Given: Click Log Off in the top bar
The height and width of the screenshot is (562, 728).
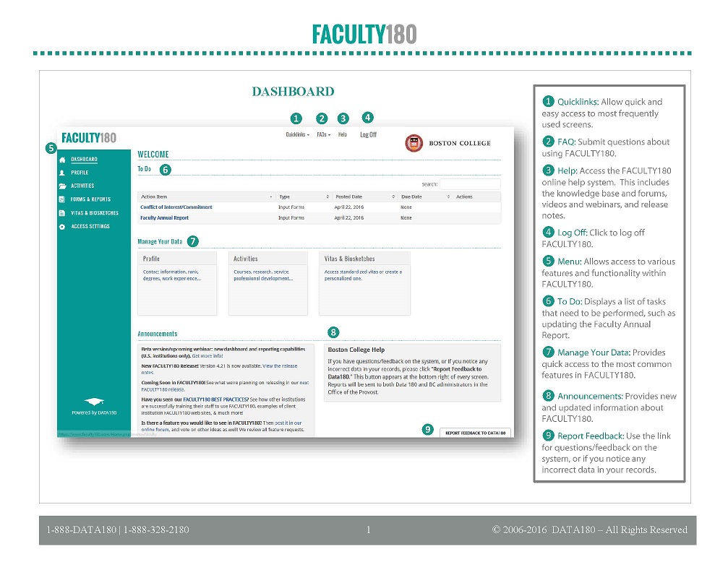Looking at the screenshot, I should tap(368, 134).
